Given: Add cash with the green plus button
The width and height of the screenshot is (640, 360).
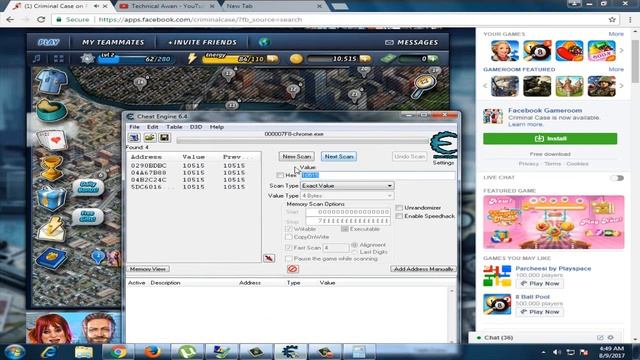Looking at the screenshot, I should tap(433, 59).
